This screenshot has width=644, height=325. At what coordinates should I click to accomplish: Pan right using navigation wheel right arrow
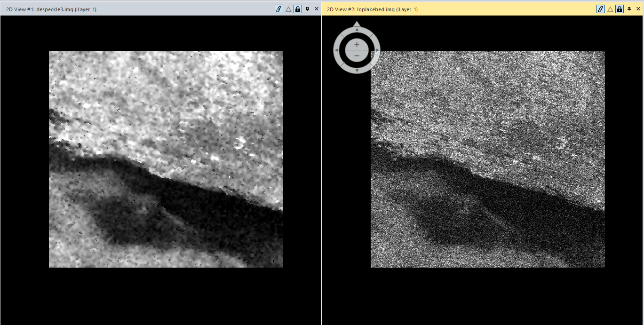377,50
